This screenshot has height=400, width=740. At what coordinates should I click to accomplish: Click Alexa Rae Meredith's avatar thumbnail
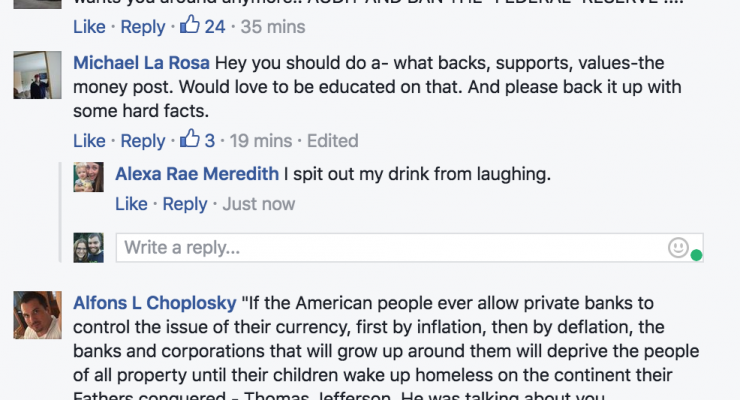(89, 176)
